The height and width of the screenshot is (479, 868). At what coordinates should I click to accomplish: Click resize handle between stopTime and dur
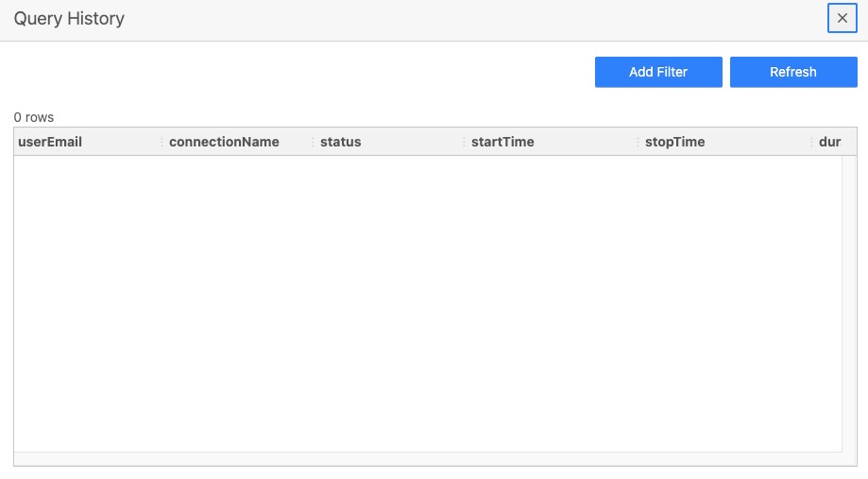(811, 142)
